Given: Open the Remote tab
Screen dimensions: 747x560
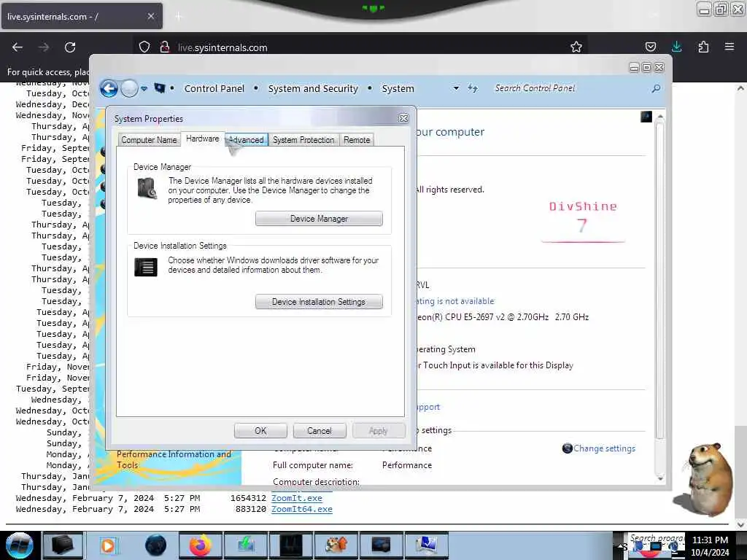Looking at the screenshot, I should point(357,139).
